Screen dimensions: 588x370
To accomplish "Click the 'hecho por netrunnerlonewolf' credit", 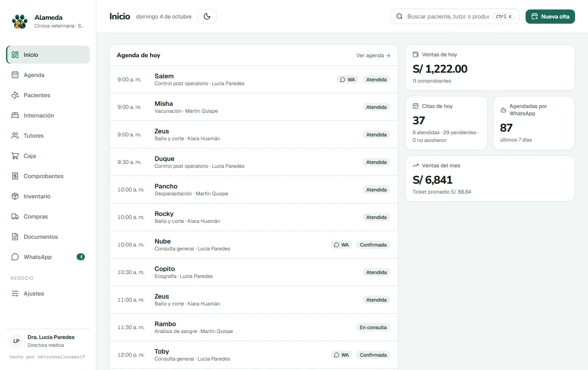I will (47, 357).
